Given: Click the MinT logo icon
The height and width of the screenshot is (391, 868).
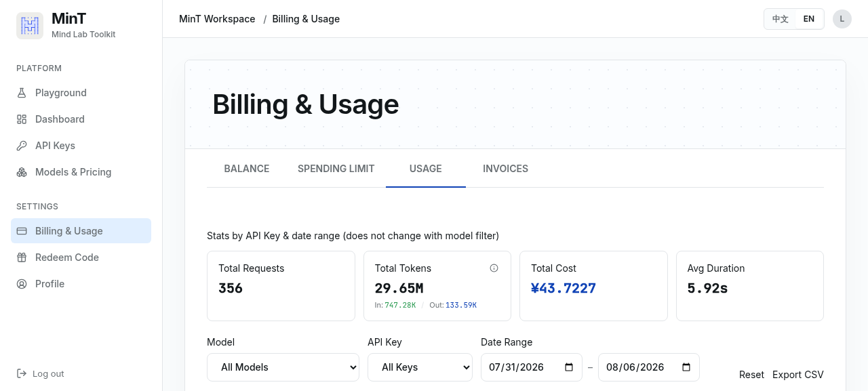Looking at the screenshot, I should click(x=30, y=26).
